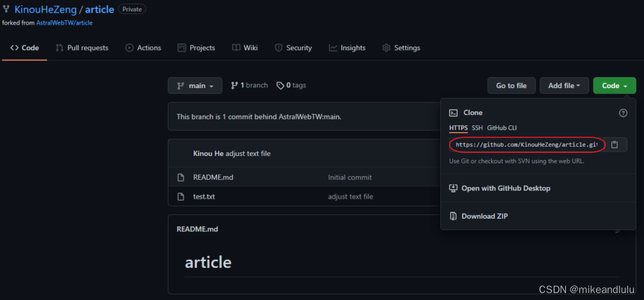View the 1 branch link
This screenshot has height=300, width=644.
coord(250,86)
